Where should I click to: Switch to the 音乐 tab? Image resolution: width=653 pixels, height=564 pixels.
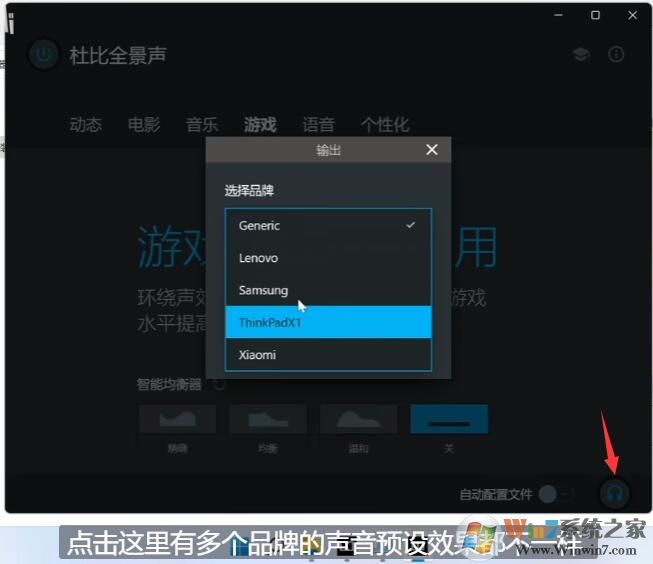pos(202,124)
